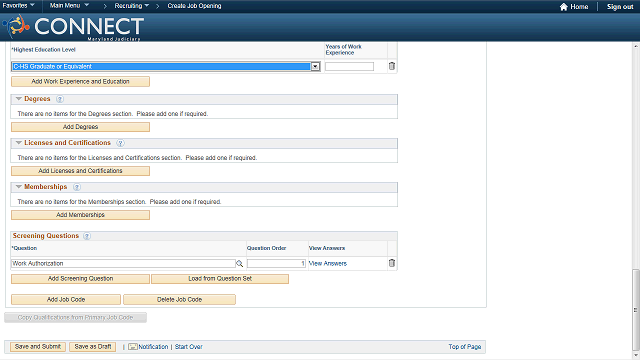Click the vertical page scrollbar thumb
Screen dimensions: 640x360
(636, 310)
